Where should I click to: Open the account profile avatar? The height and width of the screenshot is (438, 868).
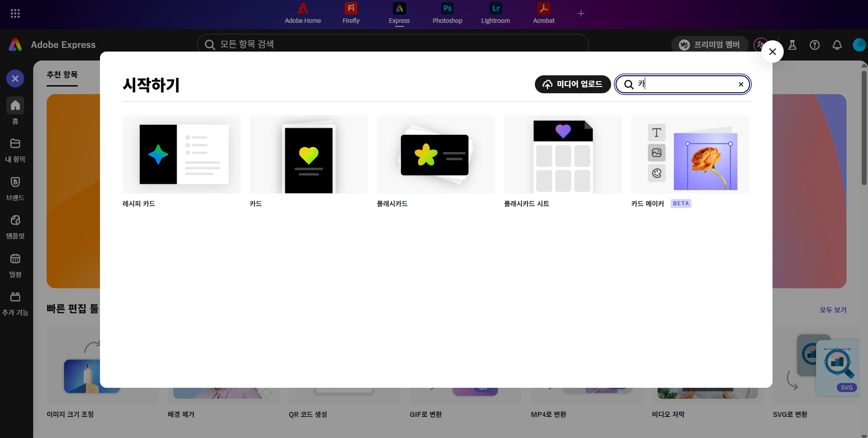(x=859, y=45)
